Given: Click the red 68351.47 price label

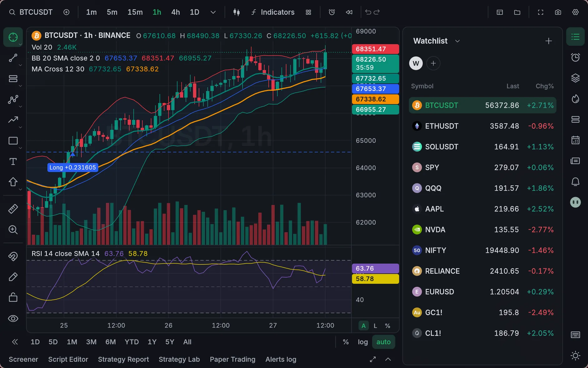Looking at the screenshot, I should click(375, 49).
